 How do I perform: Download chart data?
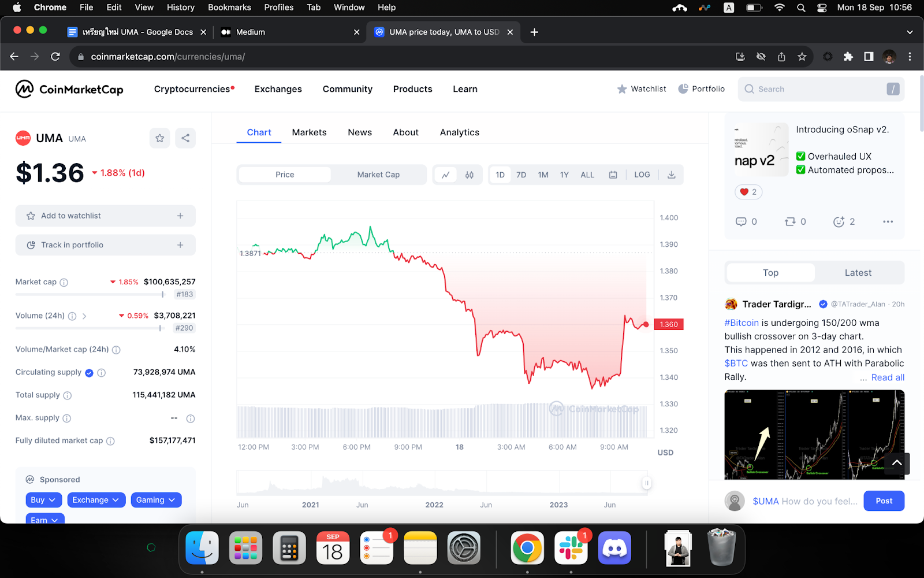672,175
